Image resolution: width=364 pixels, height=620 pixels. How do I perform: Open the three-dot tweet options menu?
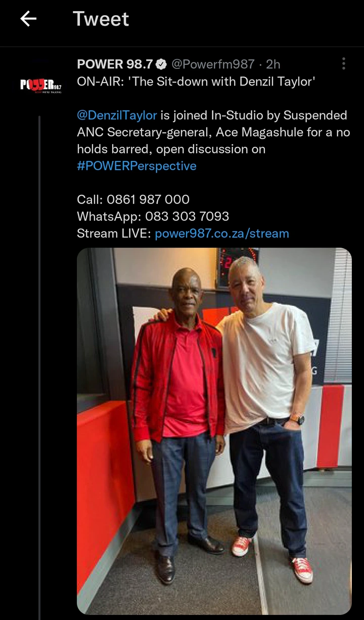click(x=344, y=64)
